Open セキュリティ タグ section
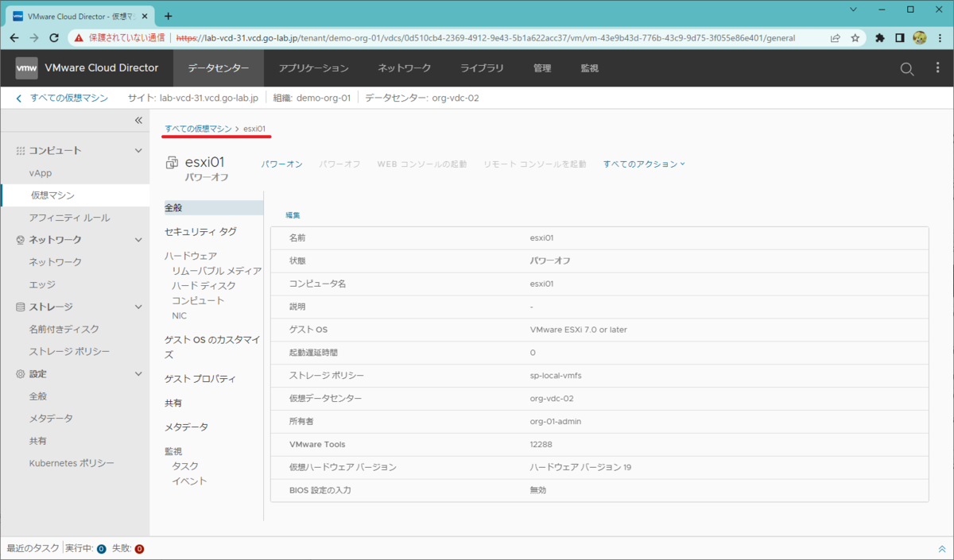Screen dimensions: 954x560 [x=200, y=231]
